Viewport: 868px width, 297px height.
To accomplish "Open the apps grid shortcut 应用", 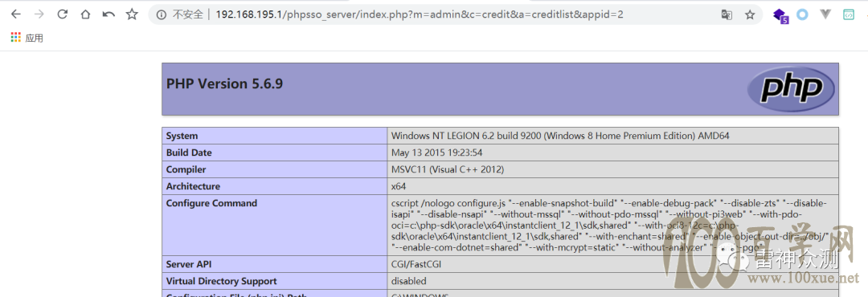I will [27, 39].
